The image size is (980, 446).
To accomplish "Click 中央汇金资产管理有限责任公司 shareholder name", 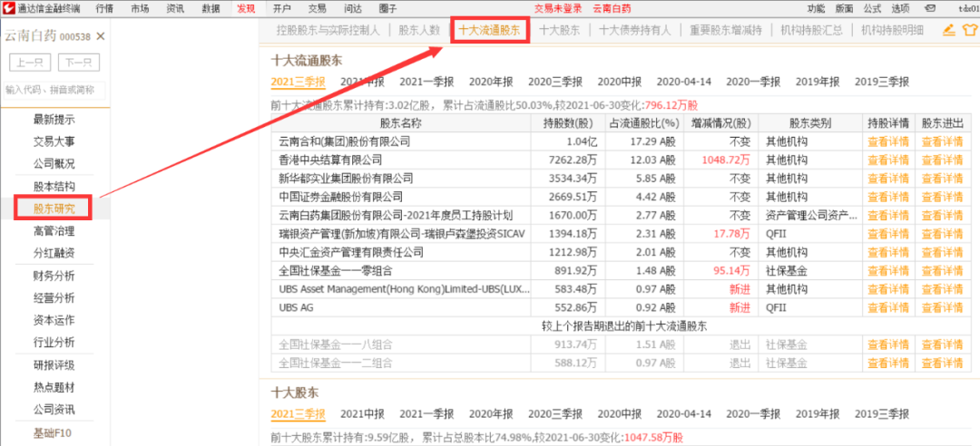I will (x=351, y=252).
